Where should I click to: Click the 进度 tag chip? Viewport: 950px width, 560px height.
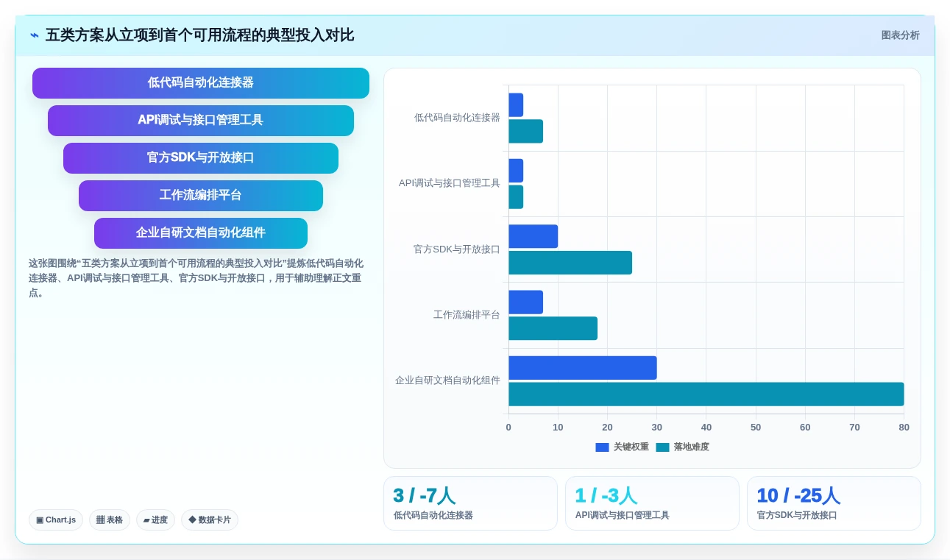(155, 520)
